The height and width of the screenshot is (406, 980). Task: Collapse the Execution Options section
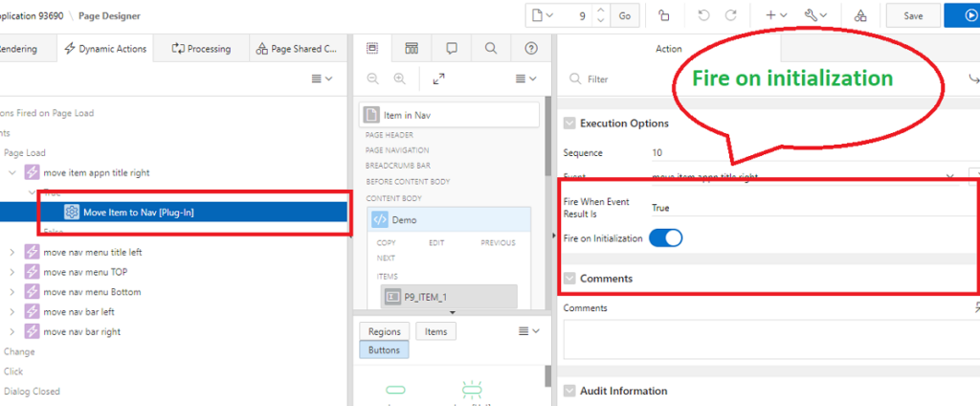coord(570,124)
